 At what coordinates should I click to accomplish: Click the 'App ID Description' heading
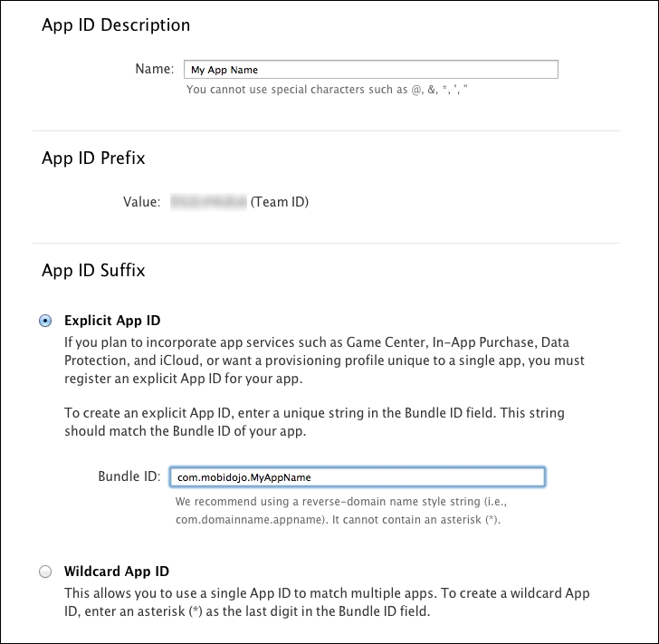pos(116,25)
